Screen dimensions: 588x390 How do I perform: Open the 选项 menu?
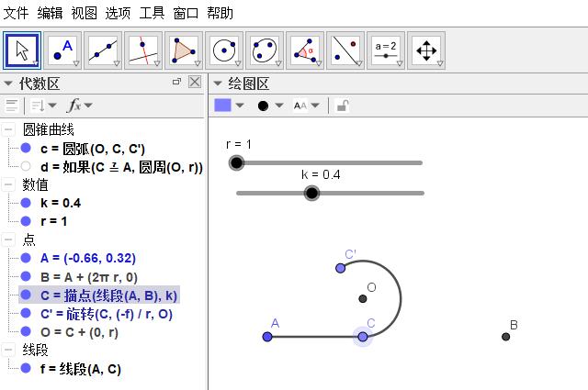point(118,13)
